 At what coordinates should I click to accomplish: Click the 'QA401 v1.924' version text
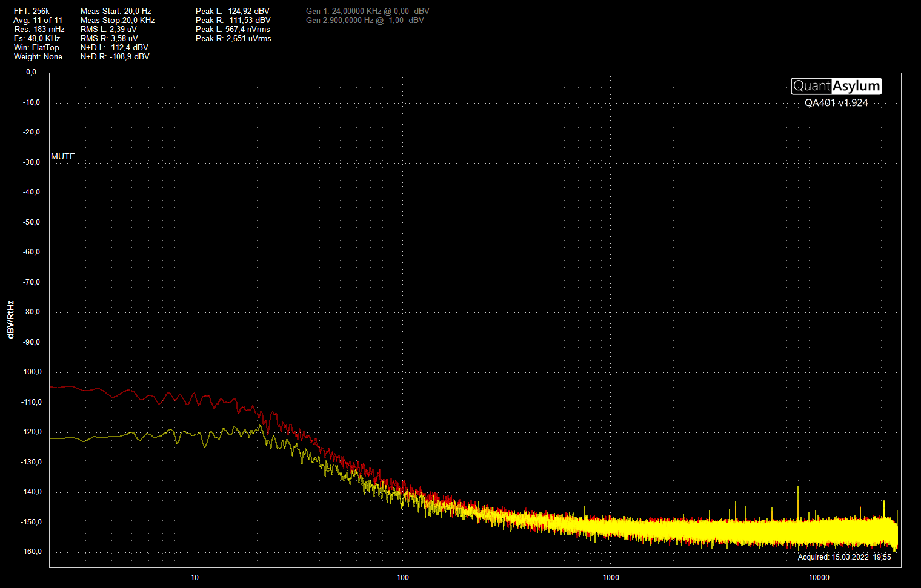(x=836, y=103)
